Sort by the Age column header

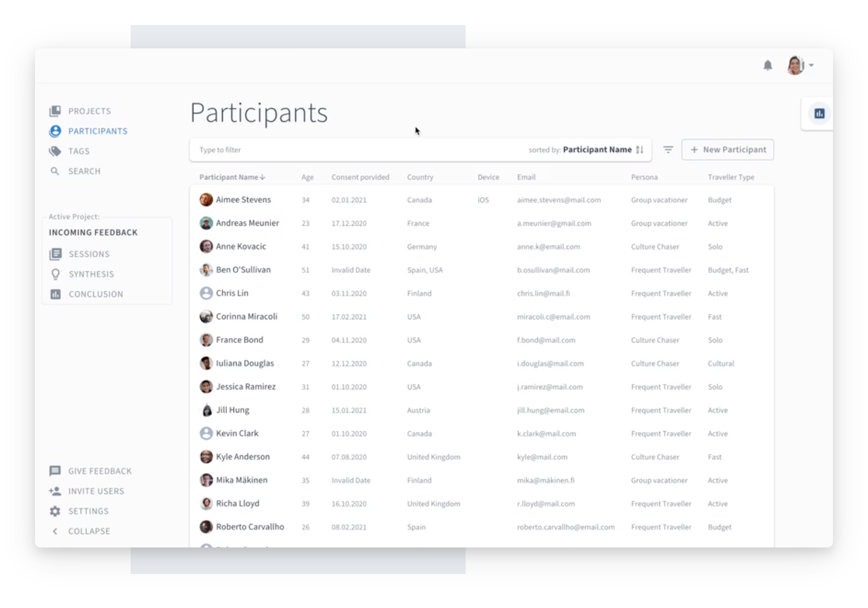[x=307, y=177]
